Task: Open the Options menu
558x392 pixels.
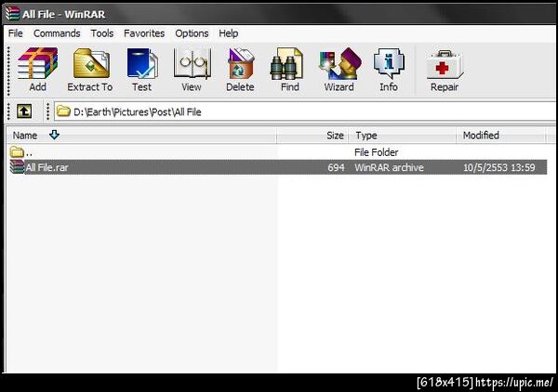Action: click(192, 33)
